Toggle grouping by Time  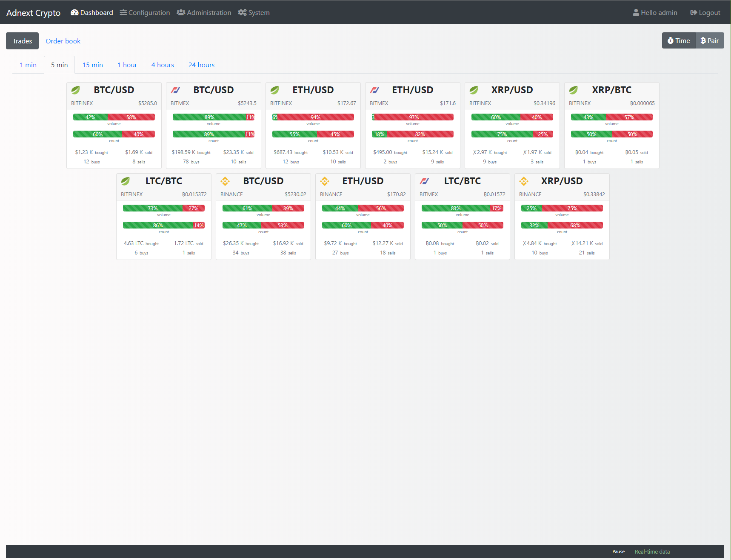tap(679, 41)
